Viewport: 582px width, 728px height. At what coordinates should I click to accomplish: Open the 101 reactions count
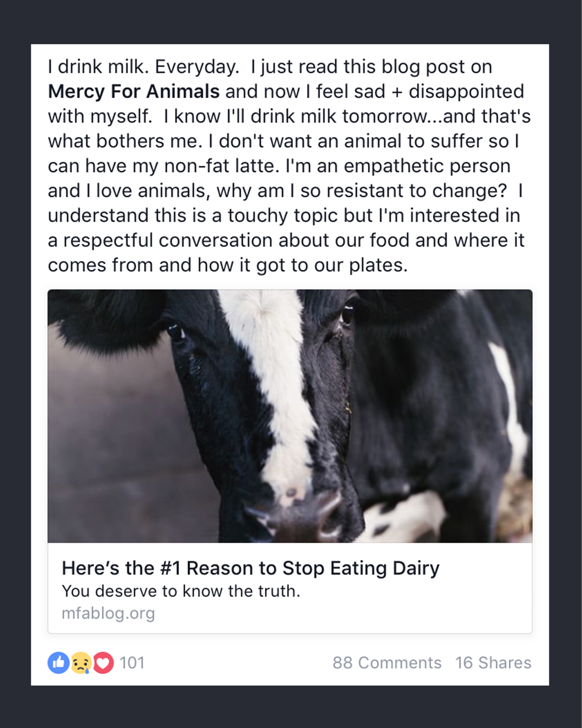click(132, 663)
